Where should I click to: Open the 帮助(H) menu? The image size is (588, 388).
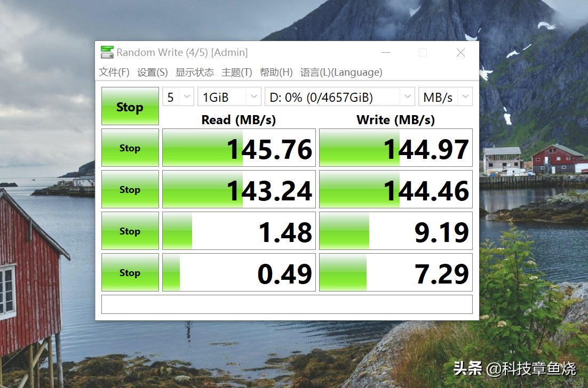276,72
